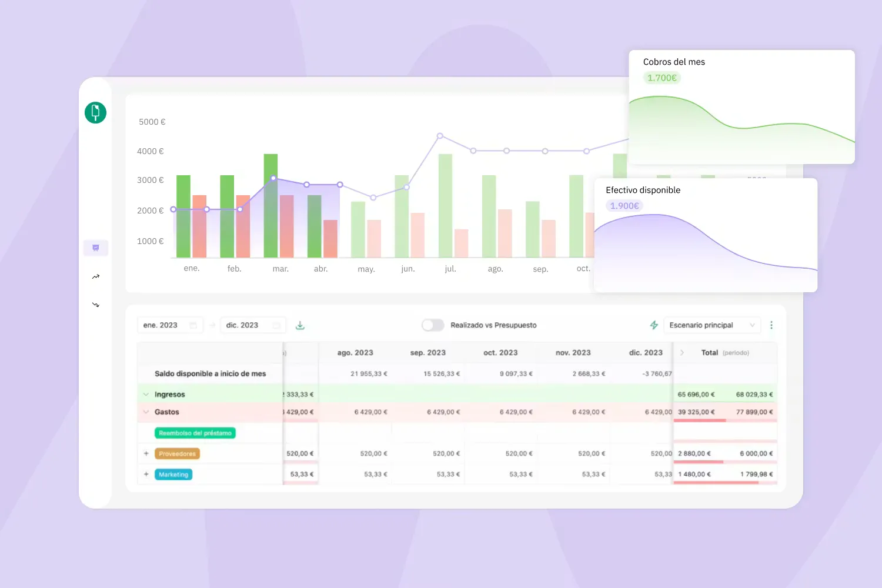The height and width of the screenshot is (588, 882).
Task: Expand the Marketing category with the plus
Action: click(146, 474)
